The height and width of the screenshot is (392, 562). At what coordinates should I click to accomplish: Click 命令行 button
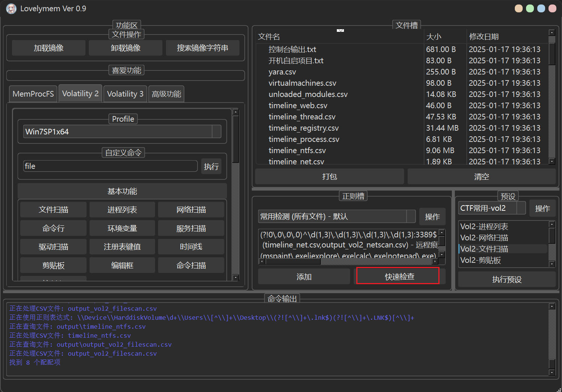pos(53,228)
